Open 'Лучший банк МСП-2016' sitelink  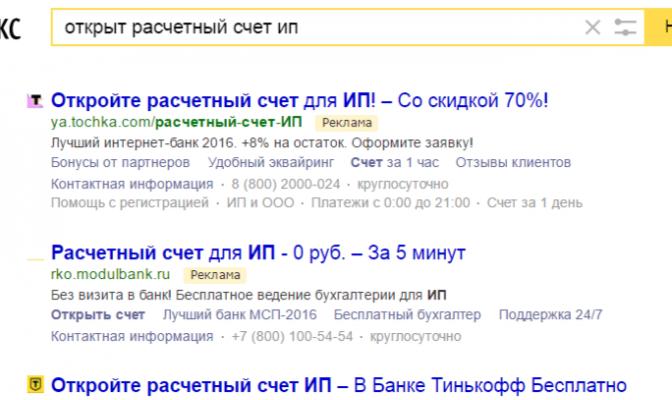point(240,315)
